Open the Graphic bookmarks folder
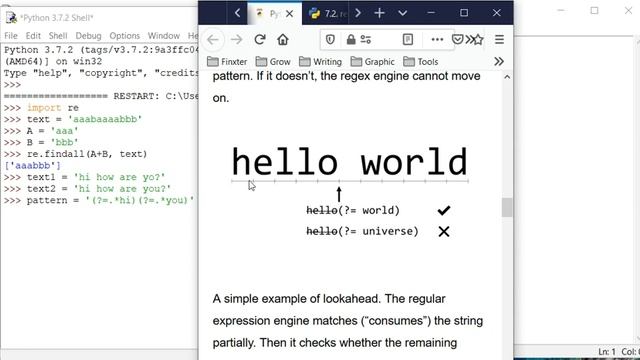 pos(373,62)
